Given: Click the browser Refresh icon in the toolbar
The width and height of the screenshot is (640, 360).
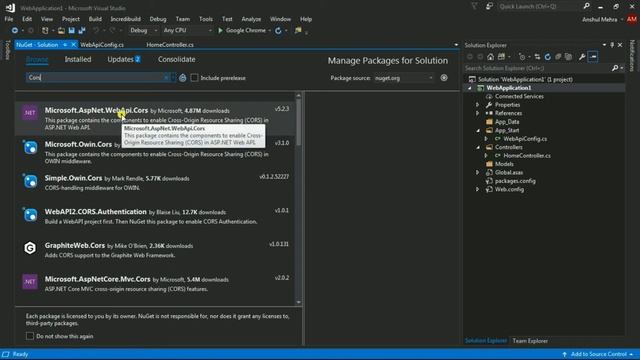Looking at the screenshot, I should pyautogui.click(x=278, y=31).
